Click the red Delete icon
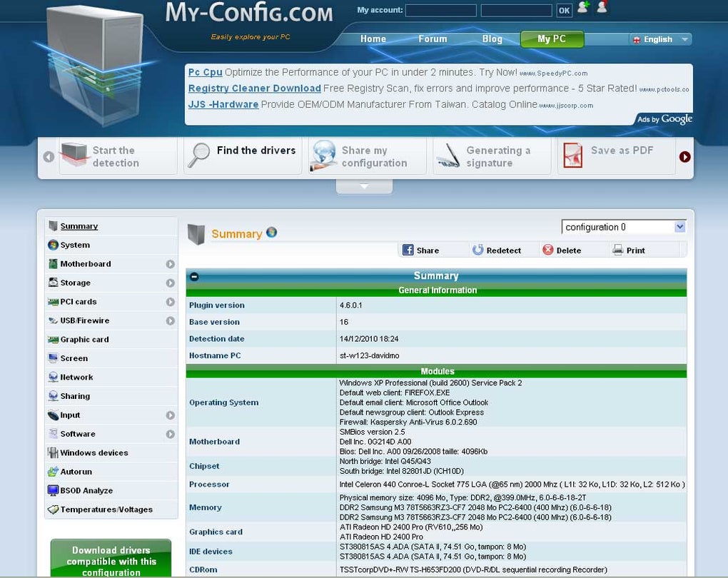This screenshot has height=578, width=728. click(x=548, y=250)
